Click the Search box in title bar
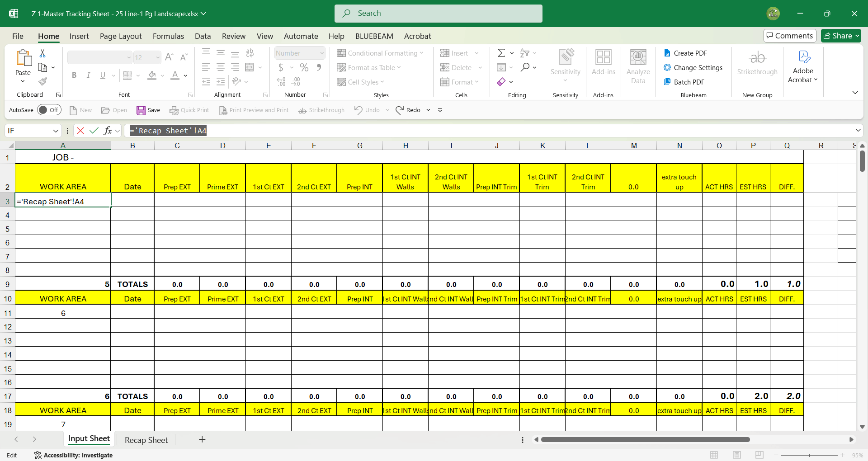This screenshot has width=868, height=461. [438, 14]
